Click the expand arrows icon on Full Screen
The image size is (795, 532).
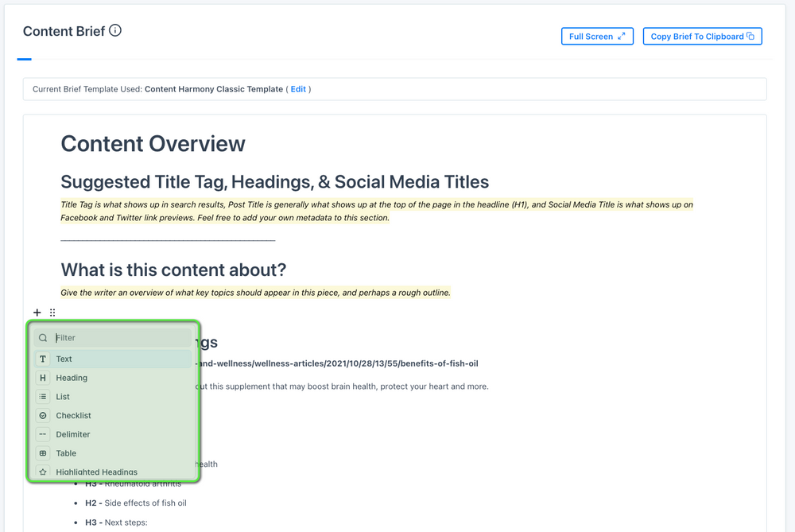click(620, 36)
